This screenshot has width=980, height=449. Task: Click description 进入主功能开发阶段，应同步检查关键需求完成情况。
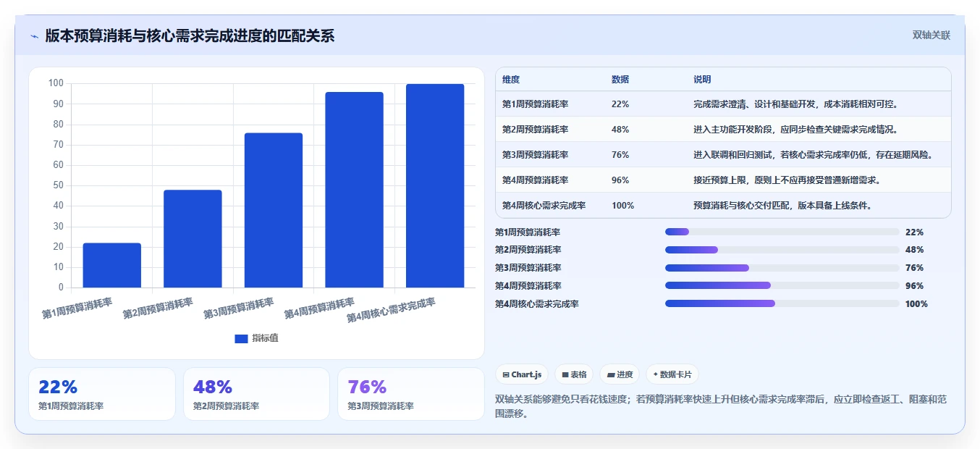[x=795, y=130]
